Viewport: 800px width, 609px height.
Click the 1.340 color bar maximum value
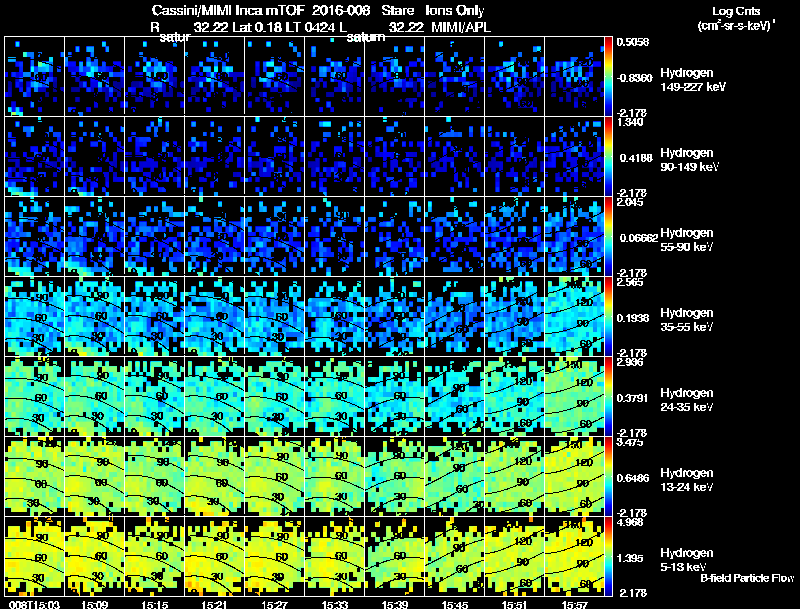630,122
